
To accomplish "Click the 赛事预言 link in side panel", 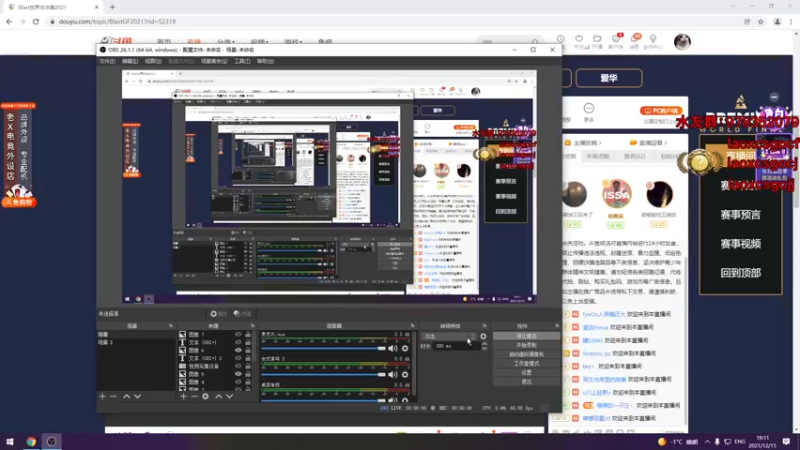I will tap(740, 215).
